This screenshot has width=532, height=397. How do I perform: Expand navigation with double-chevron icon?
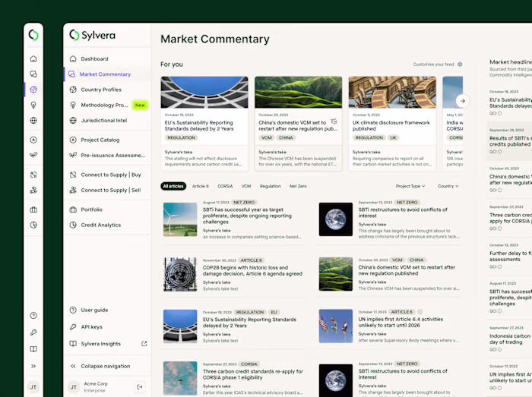pos(33,366)
